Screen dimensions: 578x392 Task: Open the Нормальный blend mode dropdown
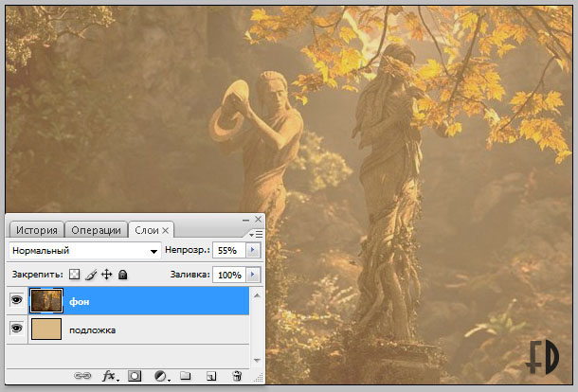coord(83,251)
